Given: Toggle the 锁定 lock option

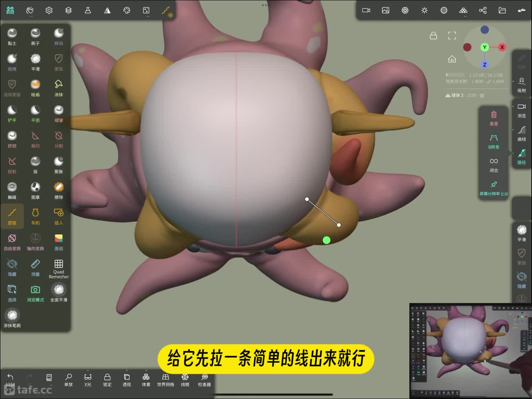Looking at the screenshot, I should pyautogui.click(x=107, y=379).
